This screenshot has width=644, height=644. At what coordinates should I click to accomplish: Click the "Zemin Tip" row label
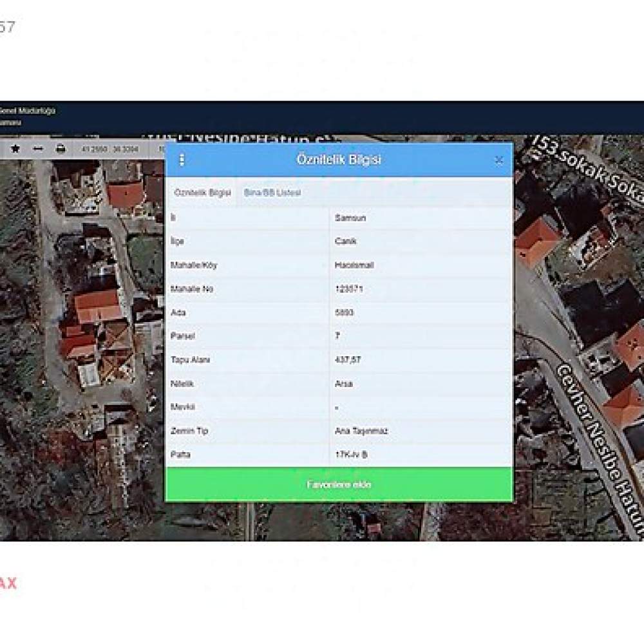(x=189, y=431)
